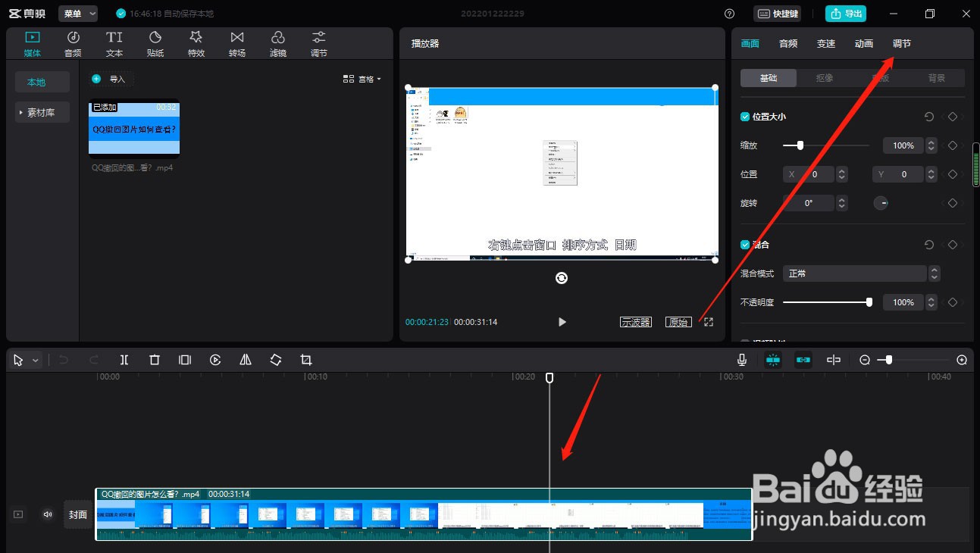
Task: Open the 菜单 menu dropdown
Action: tap(78, 14)
